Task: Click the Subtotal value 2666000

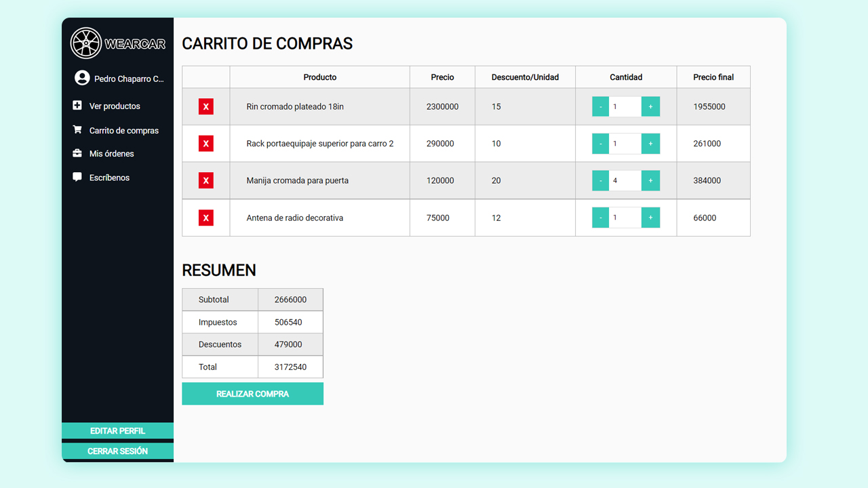Action: point(290,300)
